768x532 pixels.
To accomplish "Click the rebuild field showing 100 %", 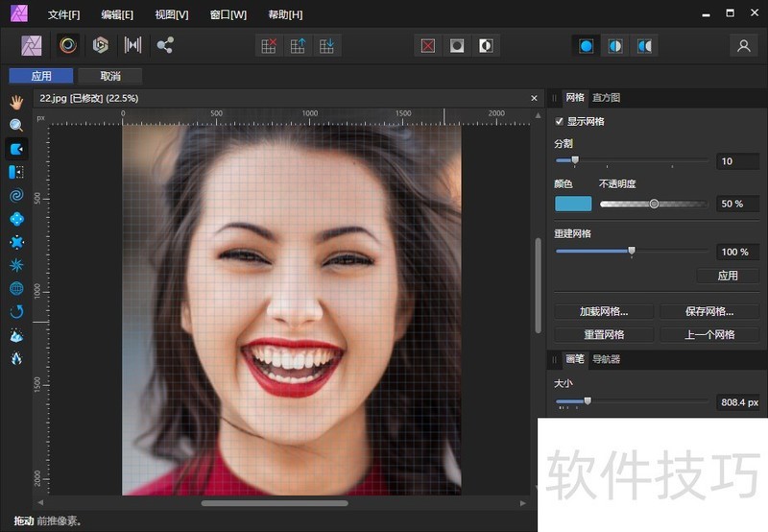I will [737, 252].
